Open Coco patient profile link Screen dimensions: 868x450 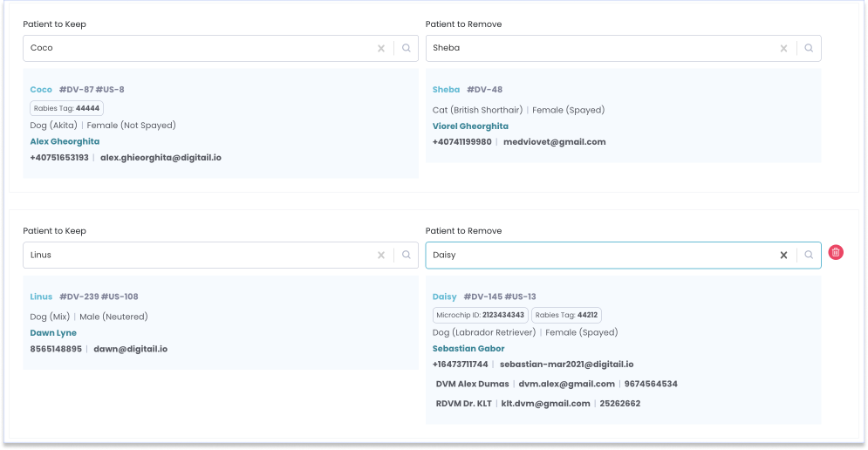click(41, 90)
